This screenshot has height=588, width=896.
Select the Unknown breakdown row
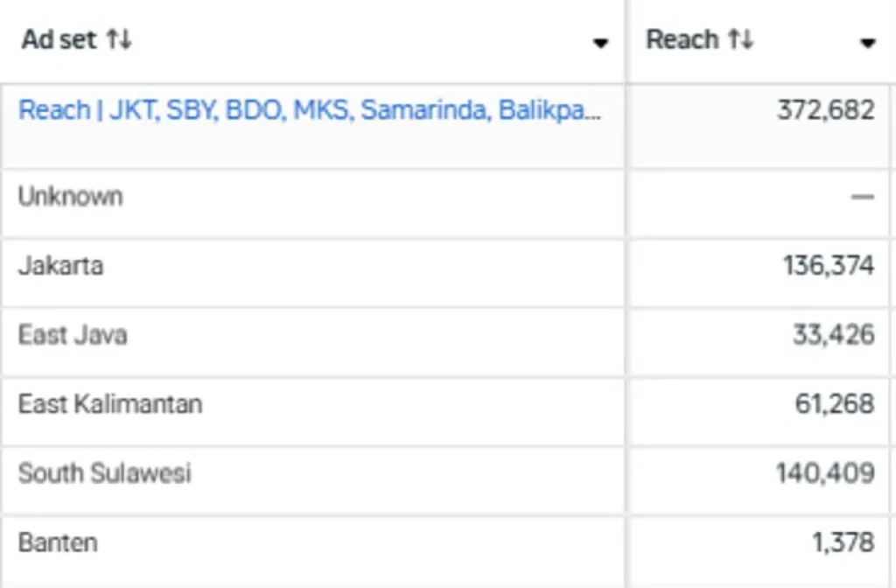point(70,196)
